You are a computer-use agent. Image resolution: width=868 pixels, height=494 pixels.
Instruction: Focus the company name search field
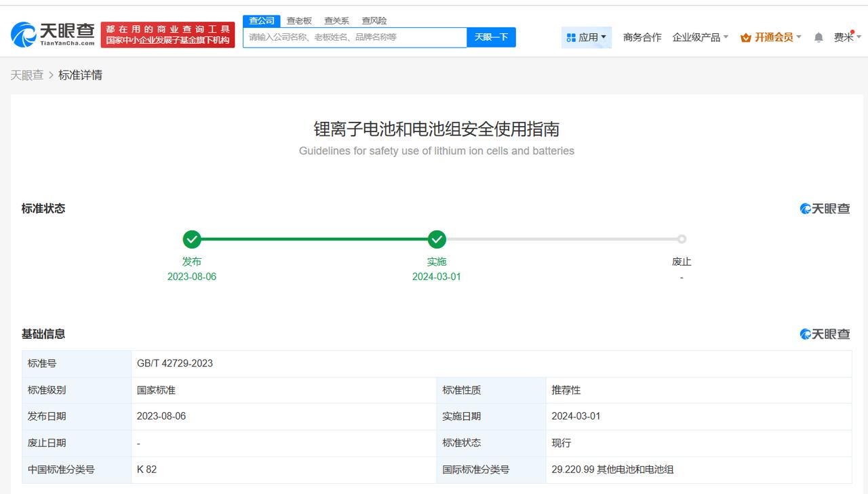[355, 37]
